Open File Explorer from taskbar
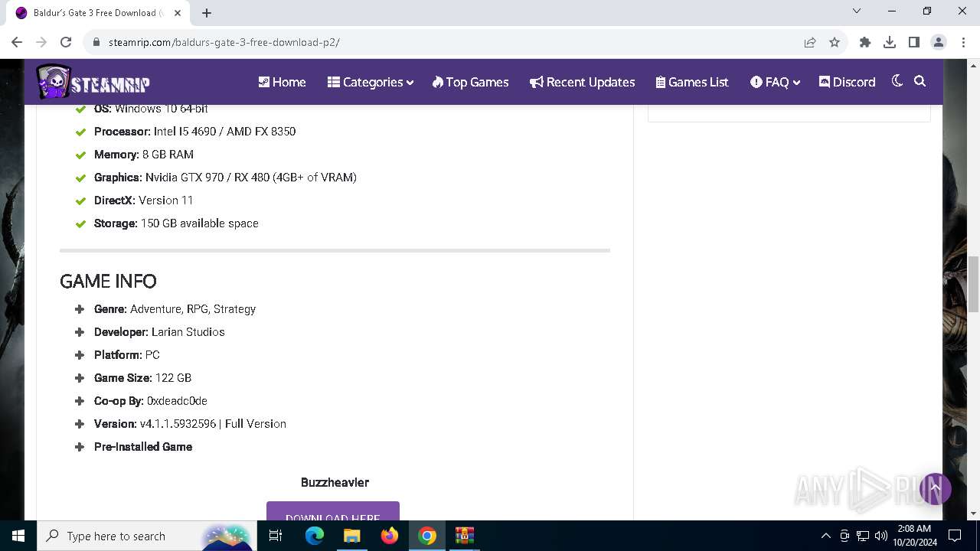The width and height of the screenshot is (980, 551). [x=352, y=536]
